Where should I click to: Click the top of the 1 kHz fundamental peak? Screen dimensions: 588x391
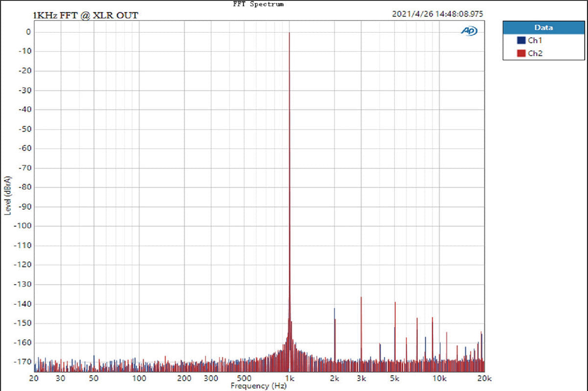289,33
